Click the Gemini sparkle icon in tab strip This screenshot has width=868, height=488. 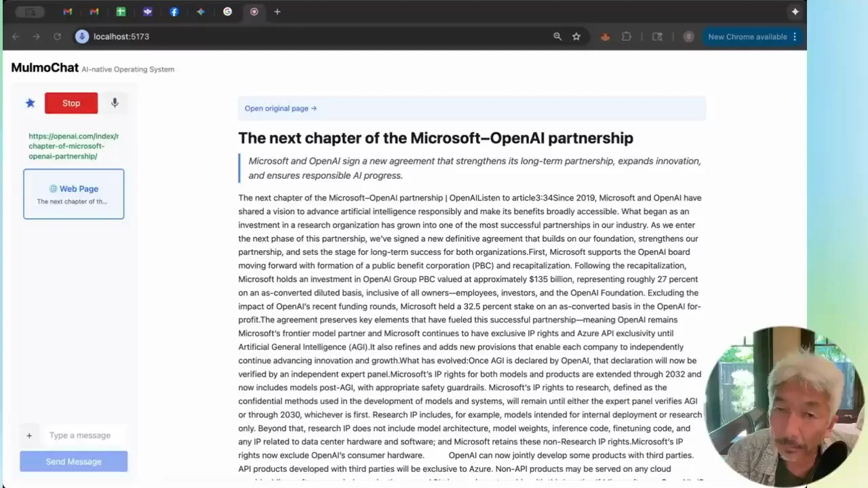(795, 12)
